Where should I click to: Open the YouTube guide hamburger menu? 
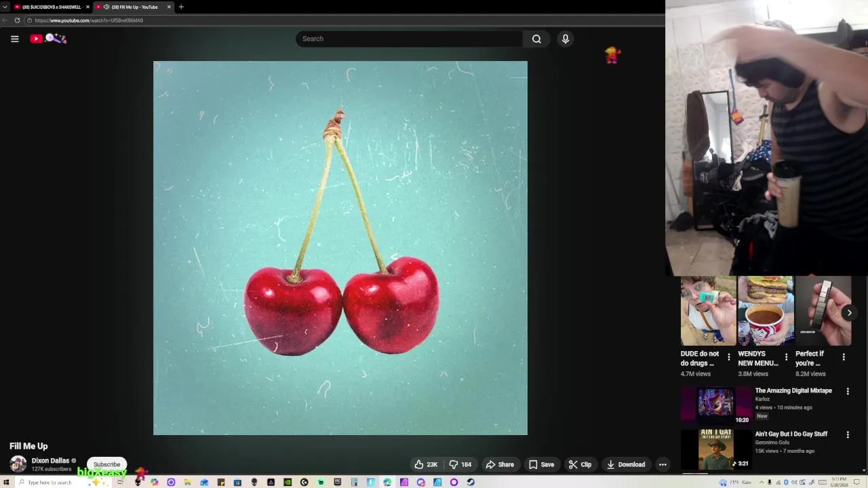point(14,39)
